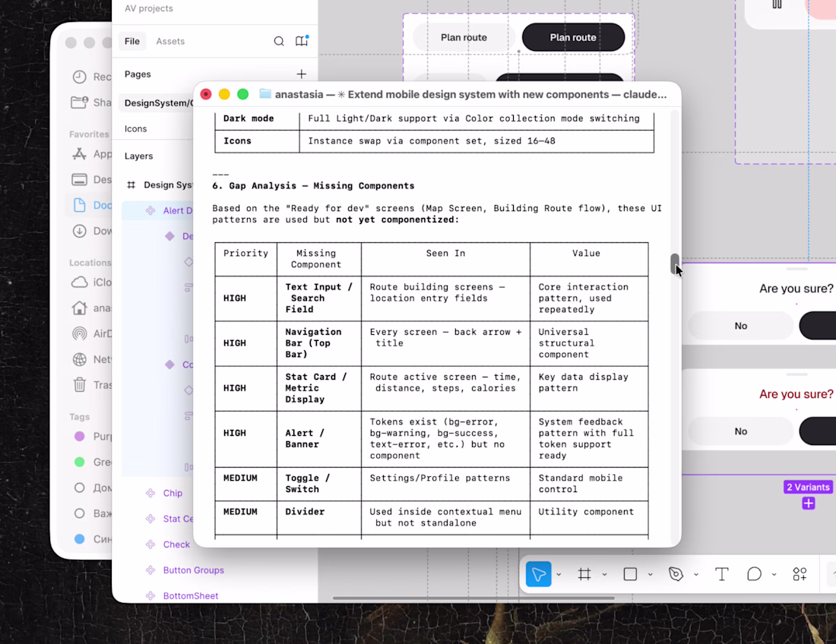Screen dimensions: 836x644
Task: Select the Rectangle shape tool
Action: 630,574
